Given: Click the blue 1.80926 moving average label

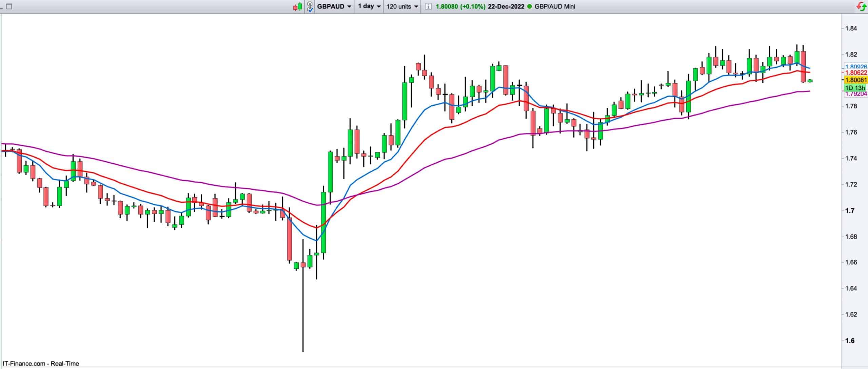Looking at the screenshot, I should (x=856, y=67).
